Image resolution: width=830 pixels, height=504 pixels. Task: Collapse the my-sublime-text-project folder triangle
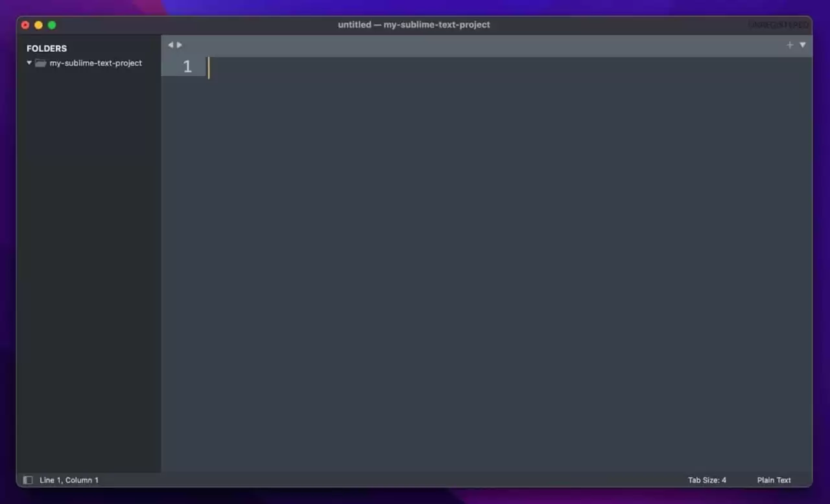coord(29,63)
